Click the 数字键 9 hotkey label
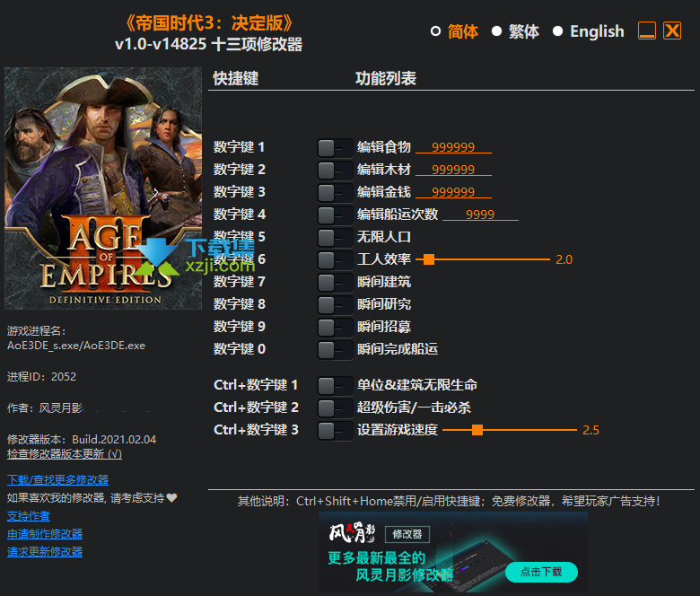Viewport: 700px width, 596px height. click(x=240, y=327)
